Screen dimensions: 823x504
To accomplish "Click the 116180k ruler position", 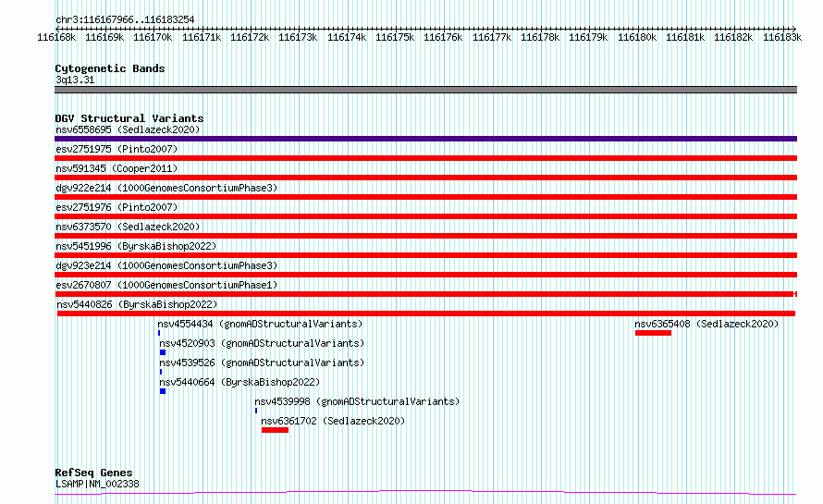I will tap(637, 37).
